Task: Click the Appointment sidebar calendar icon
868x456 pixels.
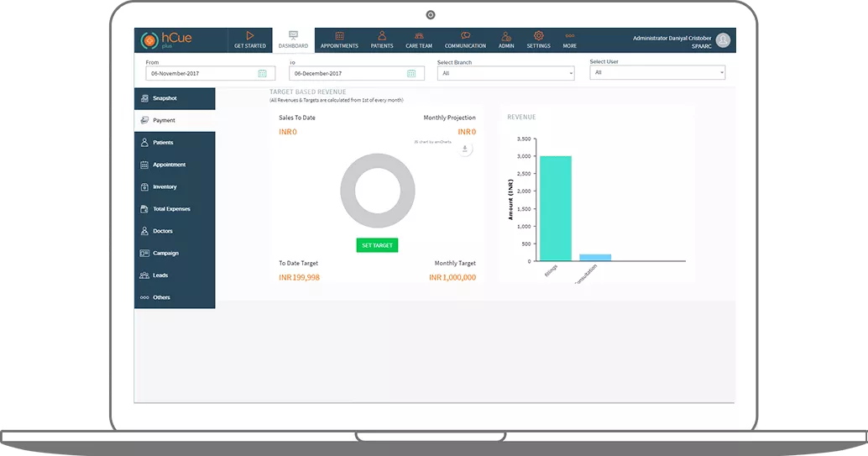Action: [144, 165]
